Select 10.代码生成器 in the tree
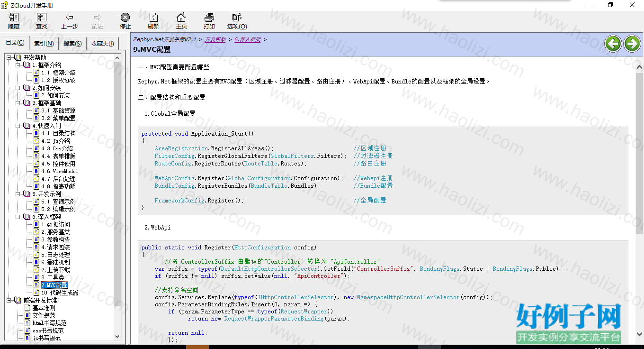The height and width of the screenshot is (349, 644). pyautogui.click(x=60, y=293)
